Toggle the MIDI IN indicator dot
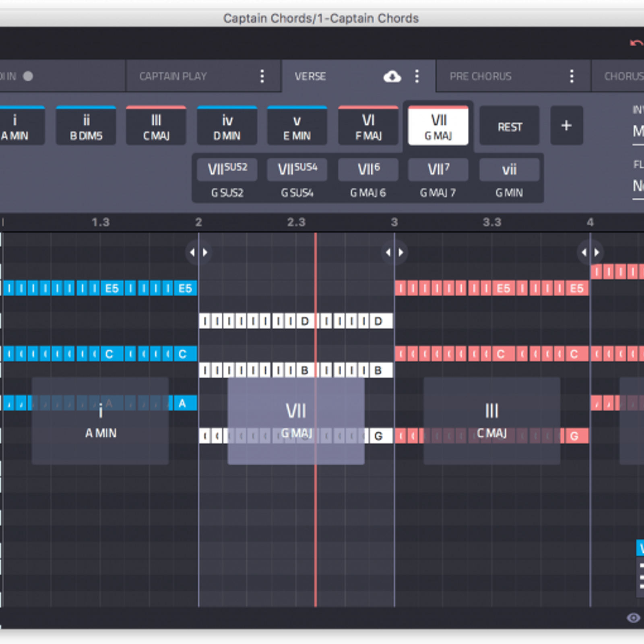 [28, 76]
